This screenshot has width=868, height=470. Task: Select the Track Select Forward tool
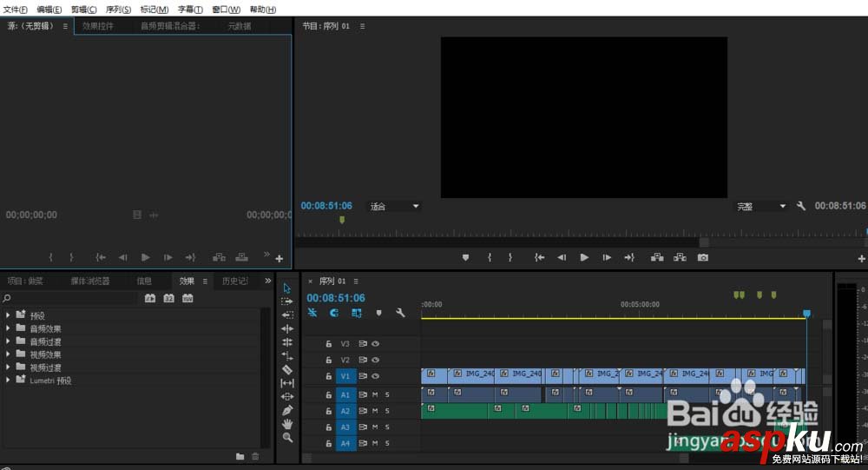point(286,301)
